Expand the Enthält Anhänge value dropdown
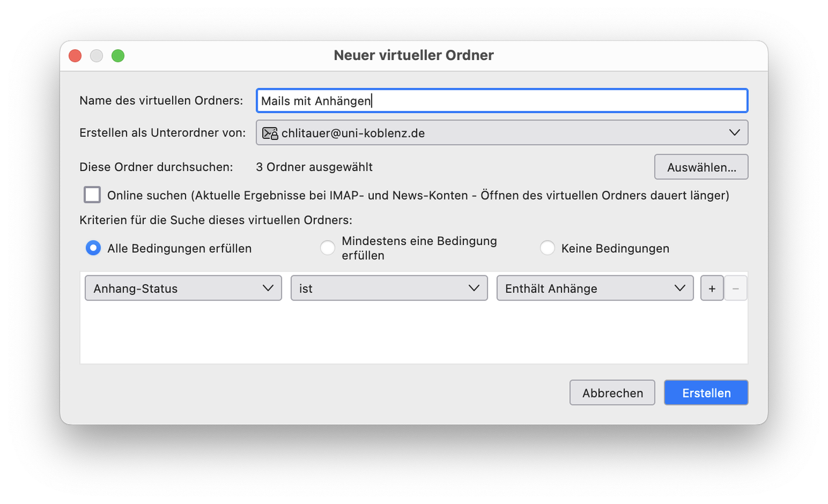The height and width of the screenshot is (504, 828). click(595, 288)
